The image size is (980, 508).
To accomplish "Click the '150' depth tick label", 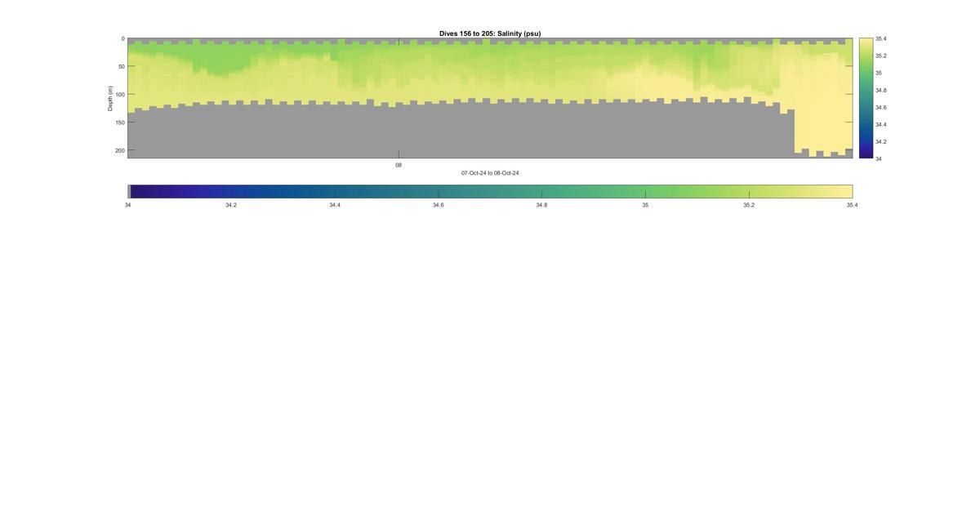I will 119,123.
